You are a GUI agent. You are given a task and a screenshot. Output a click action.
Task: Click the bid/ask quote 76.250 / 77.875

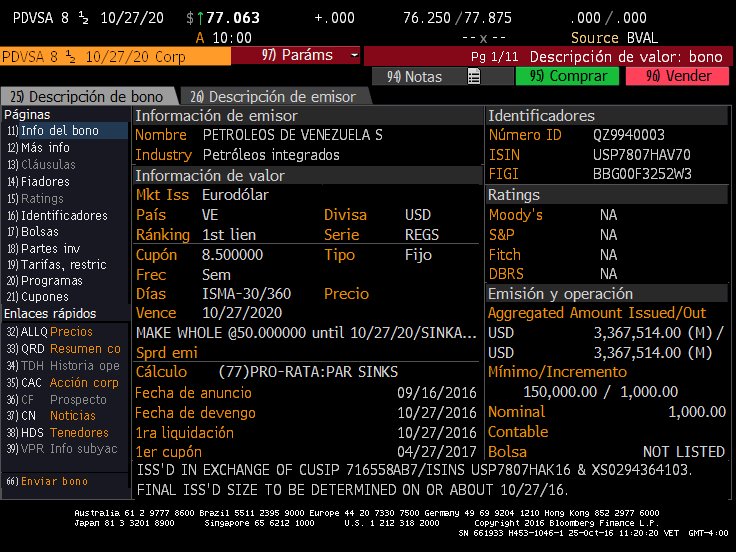point(457,18)
